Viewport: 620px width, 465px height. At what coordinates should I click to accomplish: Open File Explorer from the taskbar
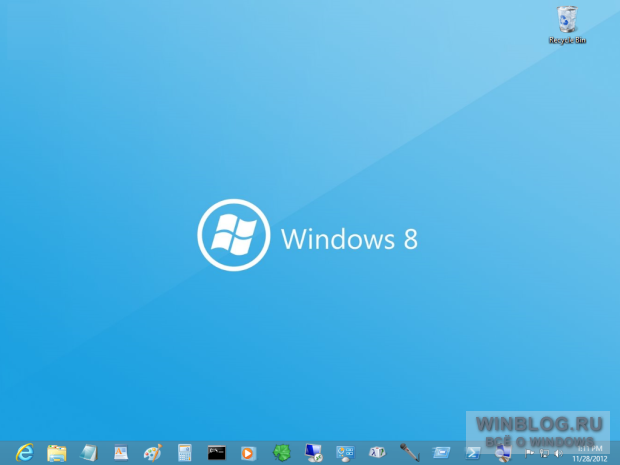[57, 453]
